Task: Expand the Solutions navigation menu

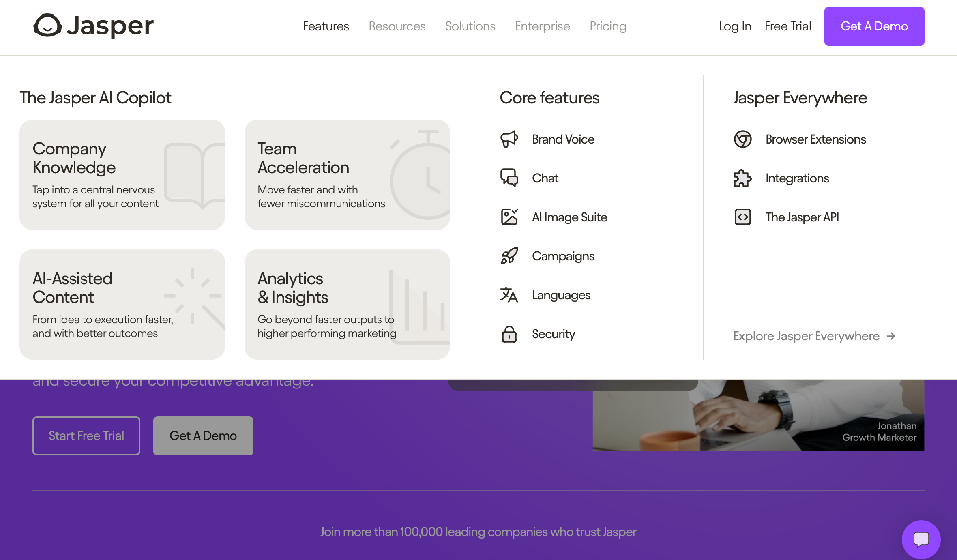Action: click(470, 26)
